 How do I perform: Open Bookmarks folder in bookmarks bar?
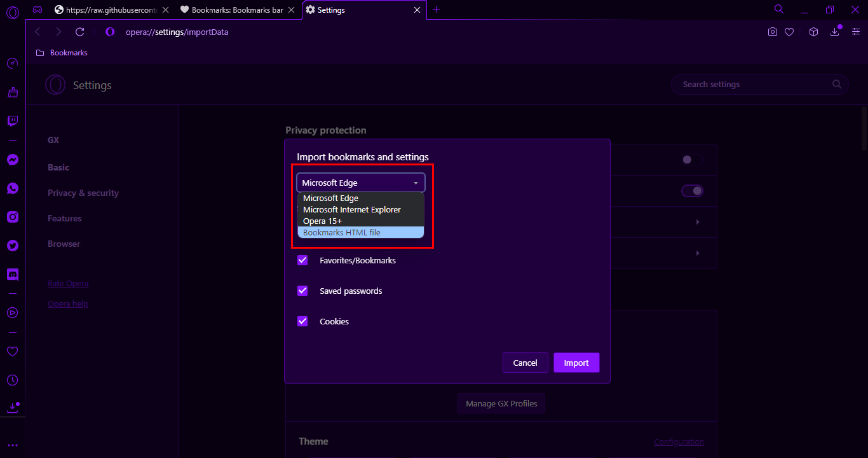click(x=62, y=53)
